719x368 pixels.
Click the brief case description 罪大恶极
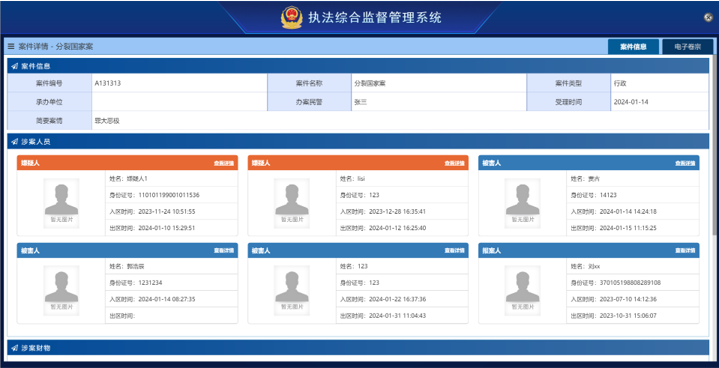[107, 121]
